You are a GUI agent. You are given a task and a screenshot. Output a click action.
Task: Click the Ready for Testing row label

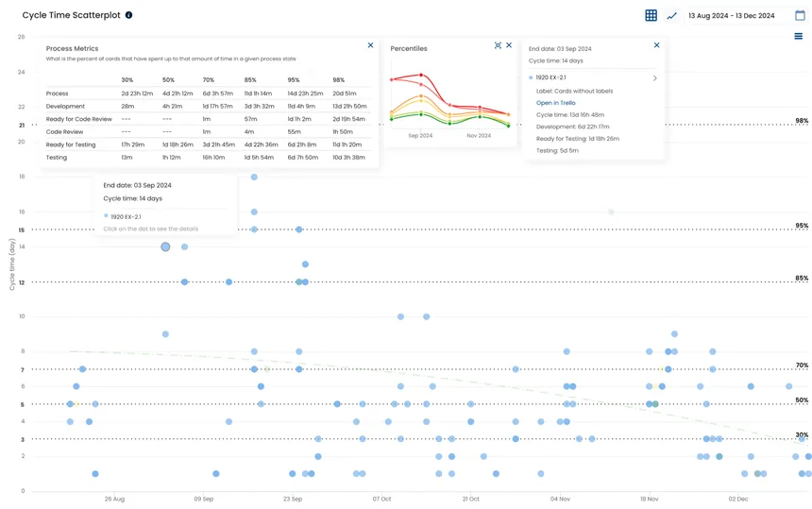pos(71,145)
